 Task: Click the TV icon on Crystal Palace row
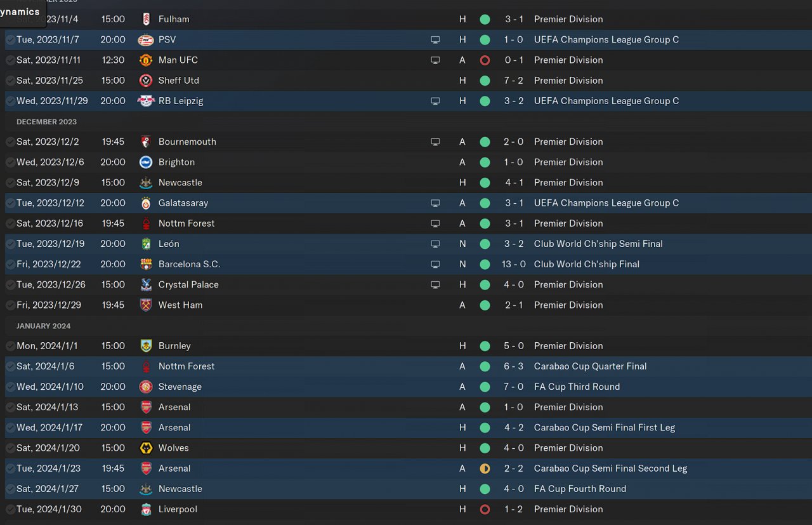pyautogui.click(x=435, y=284)
